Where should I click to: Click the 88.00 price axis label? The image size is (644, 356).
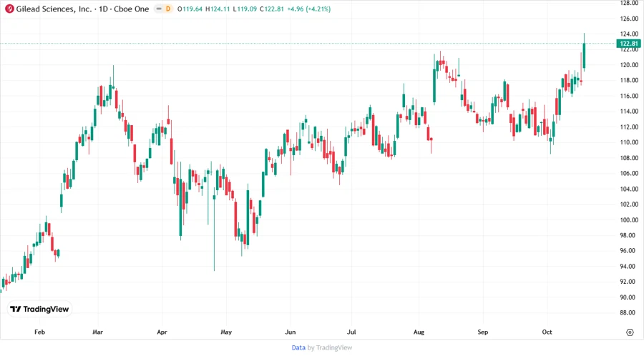(x=629, y=312)
